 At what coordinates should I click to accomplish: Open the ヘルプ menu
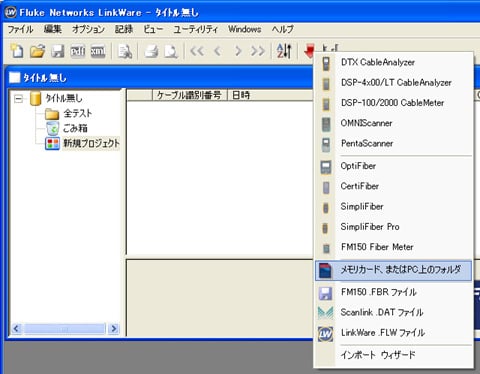283,29
